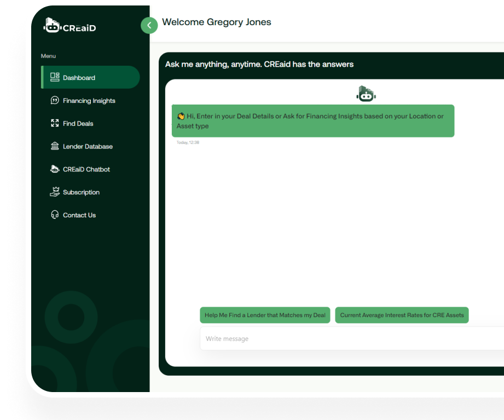Focus the Write message input field
This screenshot has width=504, height=420.
(x=352, y=338)
